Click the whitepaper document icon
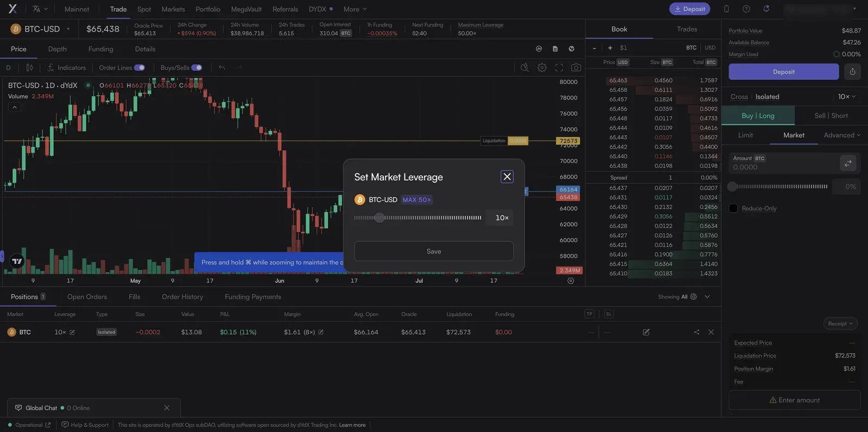The width and height of the screenshot is (868, 432). tap(555, 49)
